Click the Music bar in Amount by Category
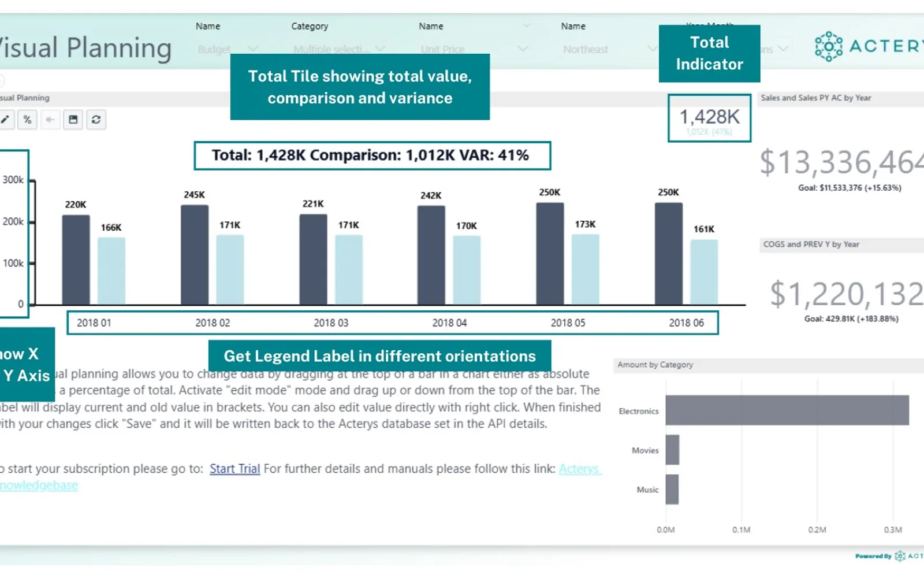This screenshot has height=578, width=924. pos(672,489)
